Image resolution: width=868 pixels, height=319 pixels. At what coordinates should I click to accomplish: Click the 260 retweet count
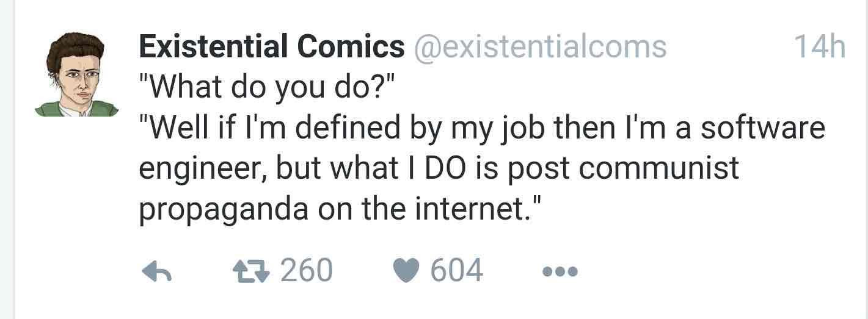pos(306,270)
